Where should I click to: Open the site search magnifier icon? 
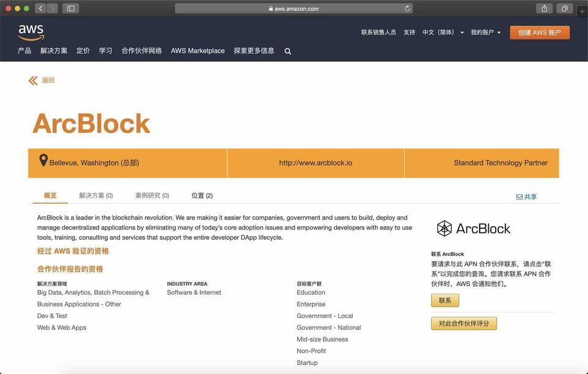click(x=288, y=52)
